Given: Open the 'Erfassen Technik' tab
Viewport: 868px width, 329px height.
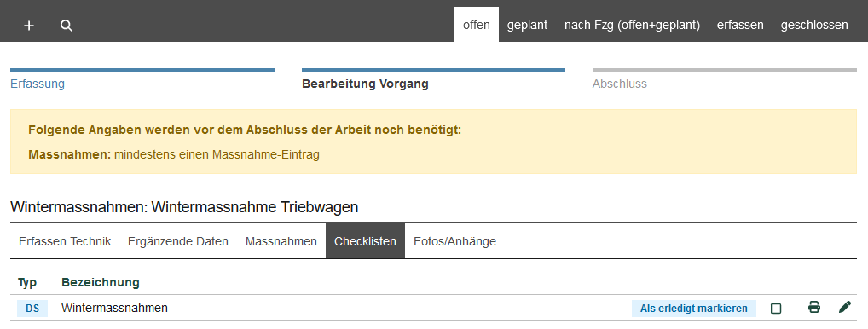Looking at the screenshot, I should [x=65, y=241].
